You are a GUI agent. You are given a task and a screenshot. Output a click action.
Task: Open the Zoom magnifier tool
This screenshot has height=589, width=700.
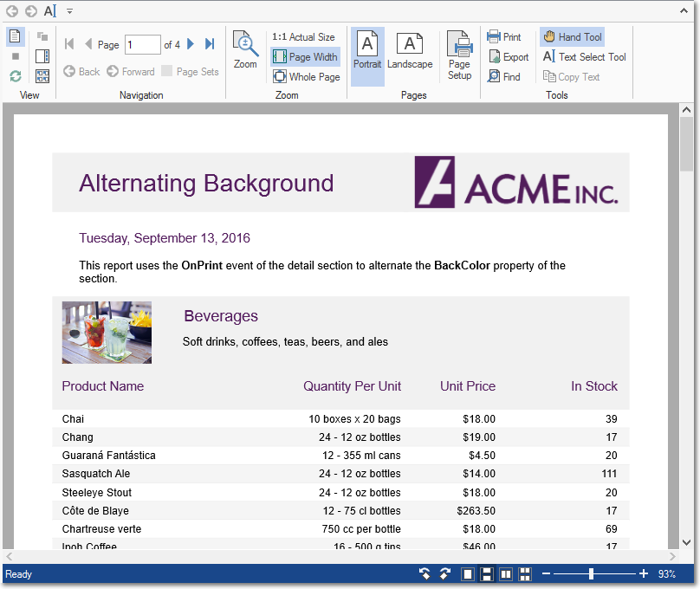(x=245, y=50)
